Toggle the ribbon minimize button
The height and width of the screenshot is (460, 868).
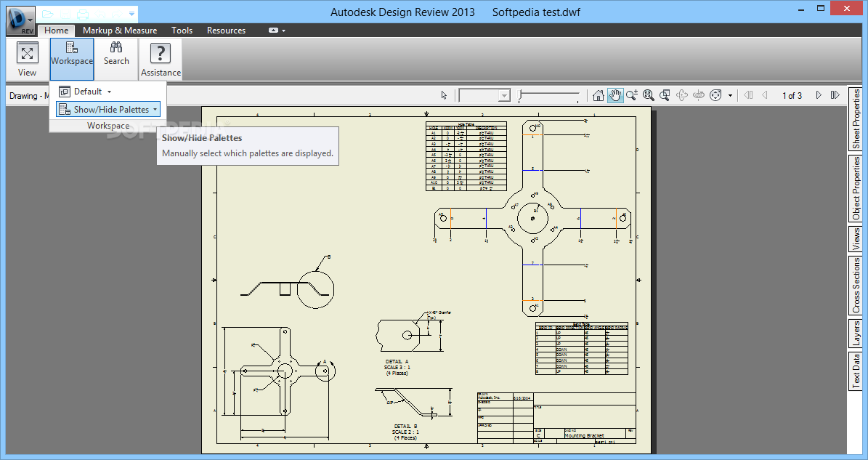pyautogui.click(x=273, y=31)
